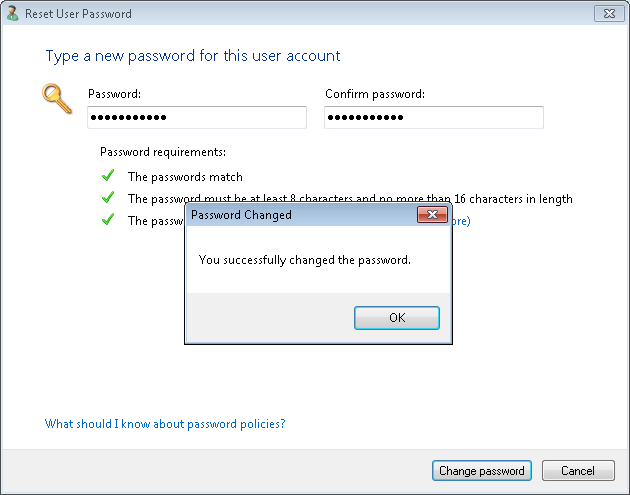The width and height of the screenshot is (630, 495).
Task: Click the Reset User Password title text
Action: click(x=79, y=14)
